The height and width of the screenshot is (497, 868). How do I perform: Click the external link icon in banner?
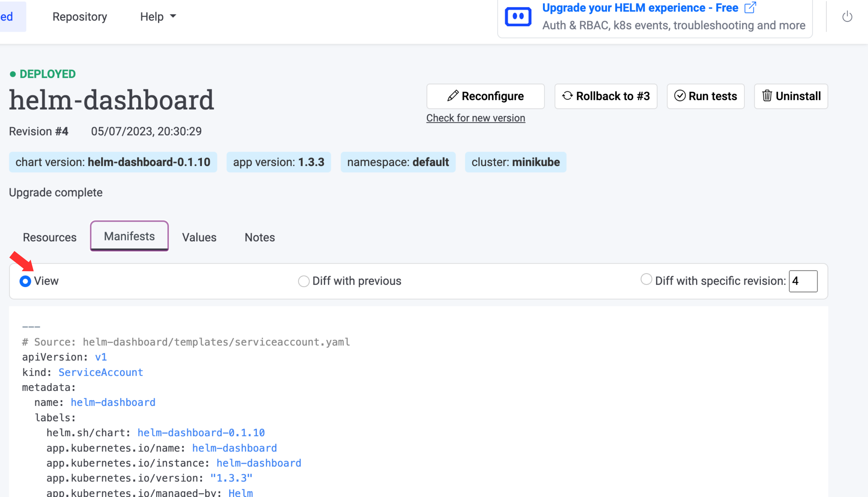[750, 8]
